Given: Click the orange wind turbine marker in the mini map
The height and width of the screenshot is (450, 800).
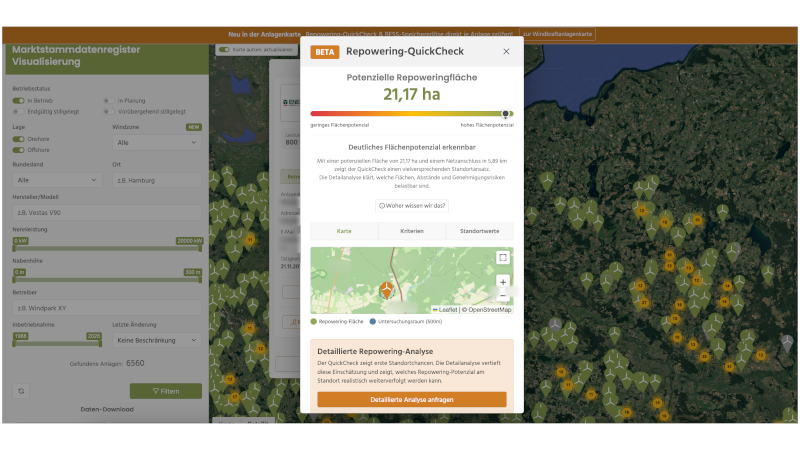Looking at the screenshot, I should click(387, 290).
